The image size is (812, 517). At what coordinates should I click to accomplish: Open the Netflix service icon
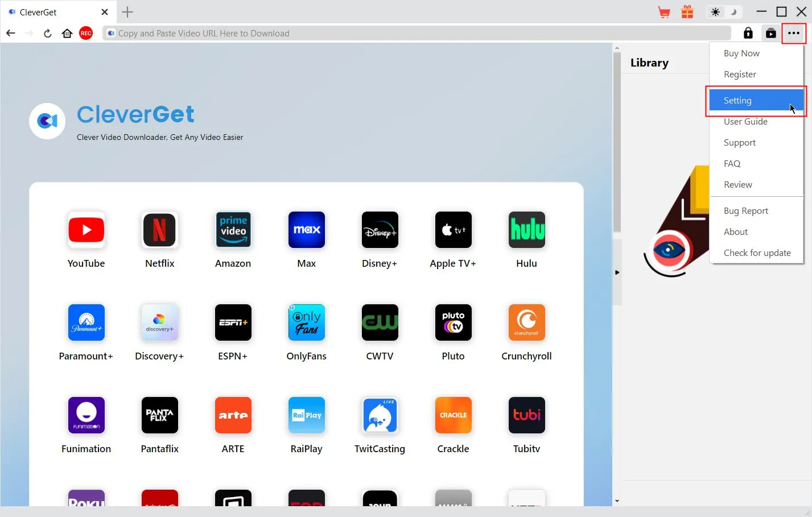(x=159, y=230)
